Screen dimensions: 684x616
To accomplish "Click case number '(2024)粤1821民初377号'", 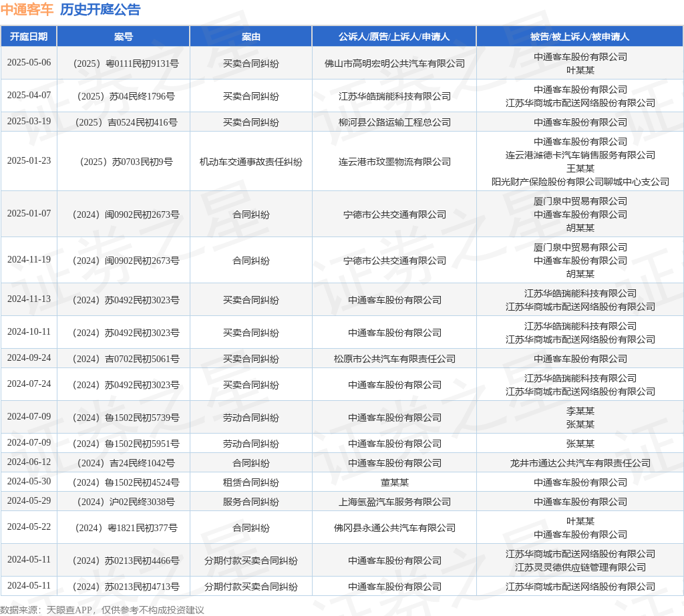I will pos(126,528).
